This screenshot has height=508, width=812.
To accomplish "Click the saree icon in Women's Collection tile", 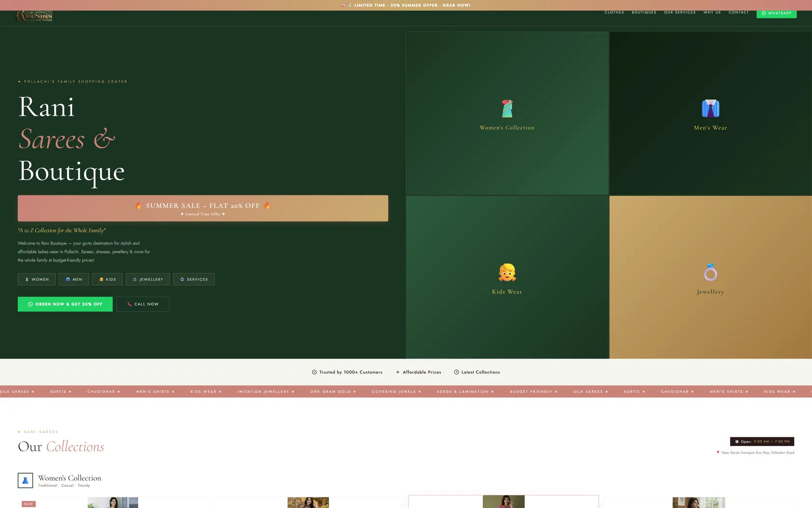I will point(507,108).
